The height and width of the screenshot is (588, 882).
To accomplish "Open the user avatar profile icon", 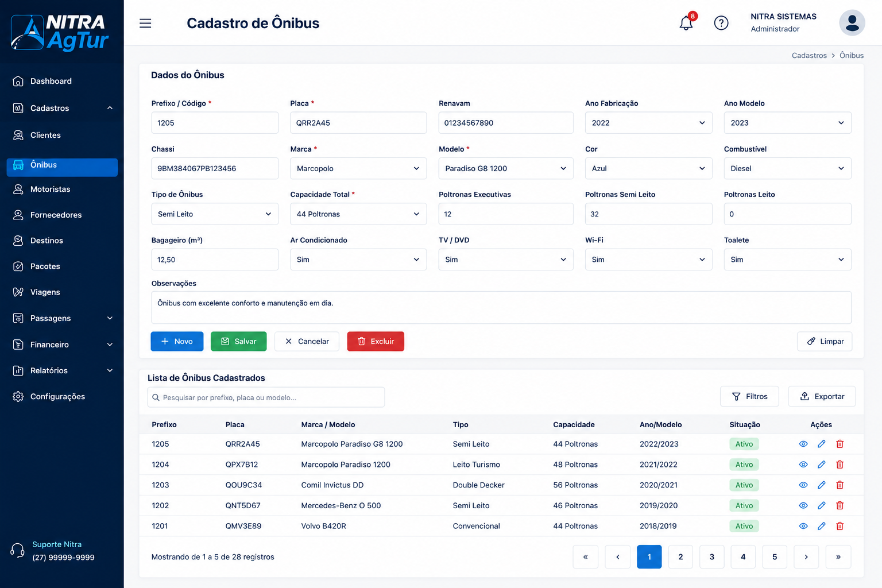I will (852, 23).
